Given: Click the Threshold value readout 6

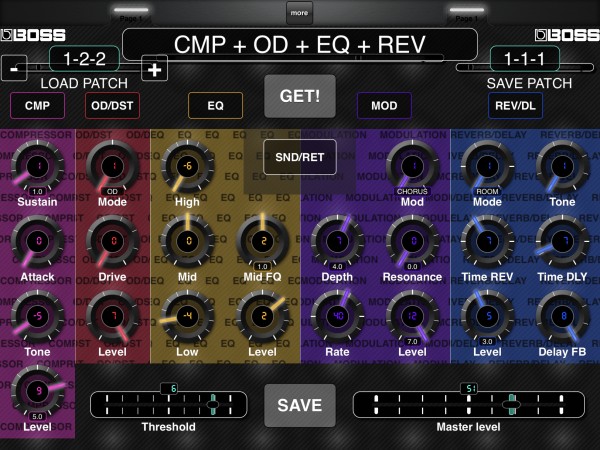Looking at the screenshot, I should 169,389.
